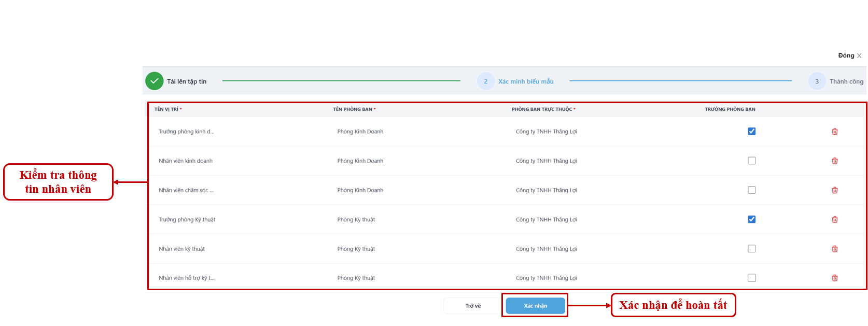The width and height of the screenshot is (868, 326).
Task: Check department head for Nhân viên kinh doanh
Action: (751, 161)
